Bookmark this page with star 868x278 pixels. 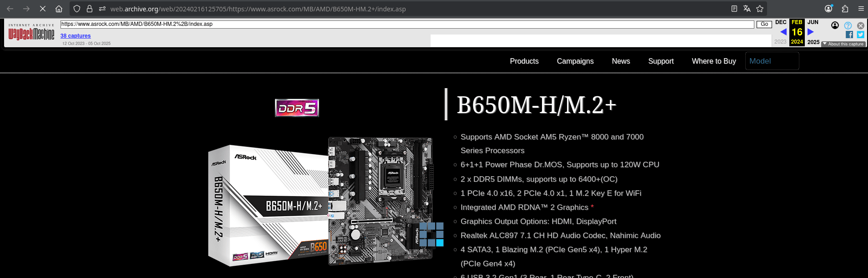759,9
